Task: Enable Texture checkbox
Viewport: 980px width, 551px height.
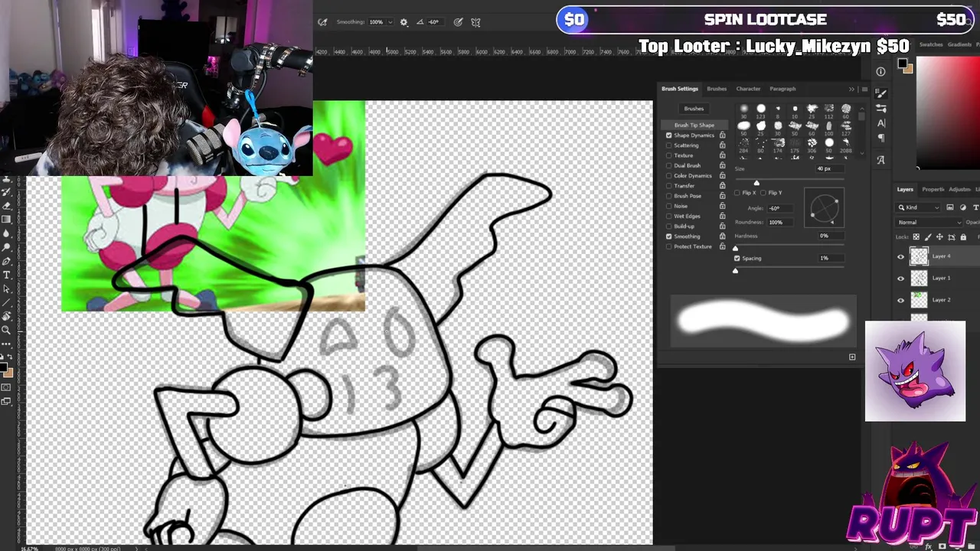Action: point(668,155)
